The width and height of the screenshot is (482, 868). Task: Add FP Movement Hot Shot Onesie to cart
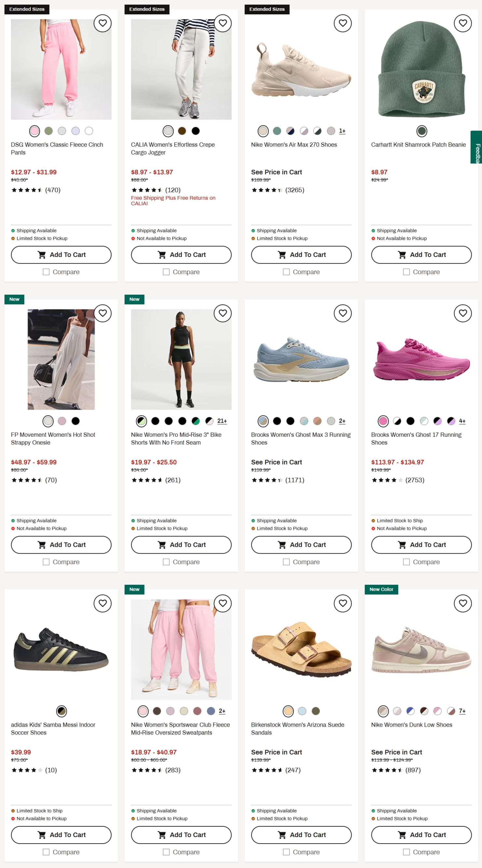click(x=61, y=545)
